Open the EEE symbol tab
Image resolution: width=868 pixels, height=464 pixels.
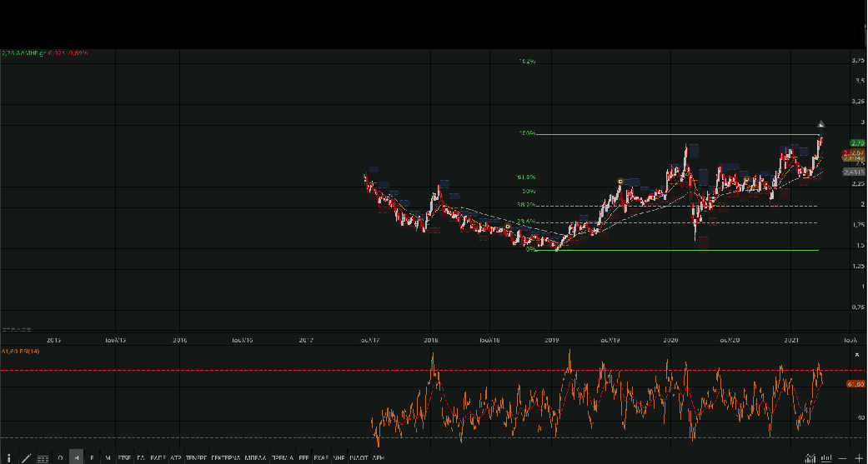[x=304, y=457]
